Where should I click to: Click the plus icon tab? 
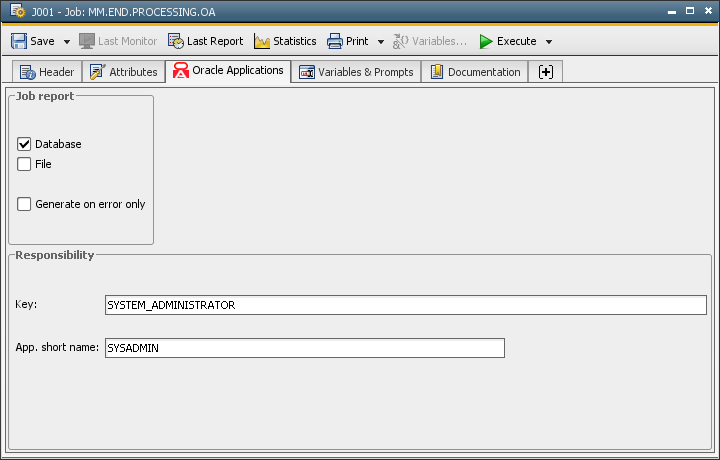(545, 72)
